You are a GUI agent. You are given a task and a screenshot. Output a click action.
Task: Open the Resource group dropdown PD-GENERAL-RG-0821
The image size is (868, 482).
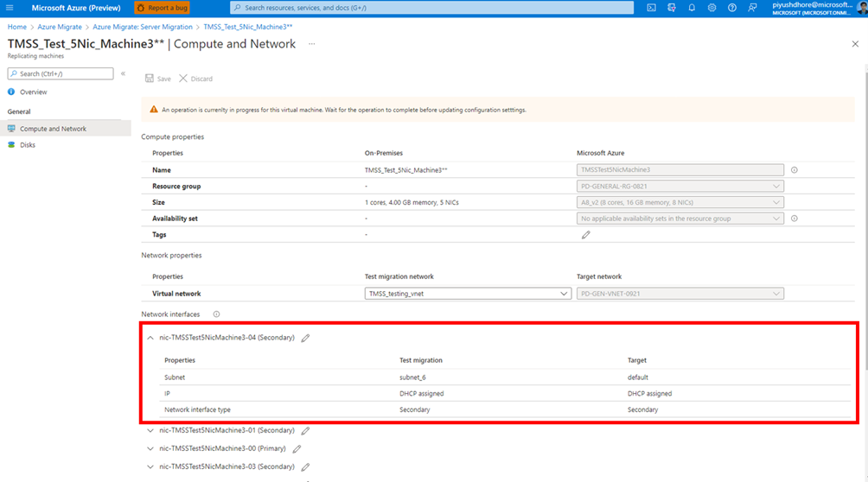coord(680,187)
